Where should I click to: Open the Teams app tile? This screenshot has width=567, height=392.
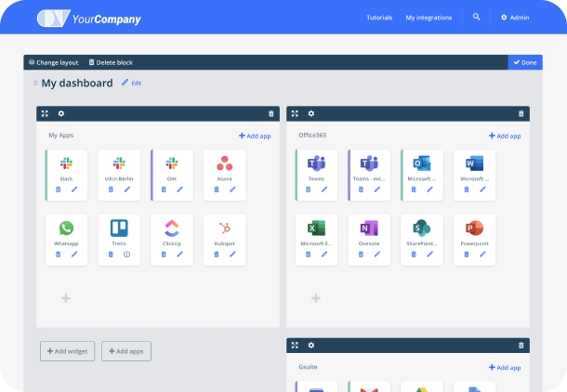pos(316,175)
